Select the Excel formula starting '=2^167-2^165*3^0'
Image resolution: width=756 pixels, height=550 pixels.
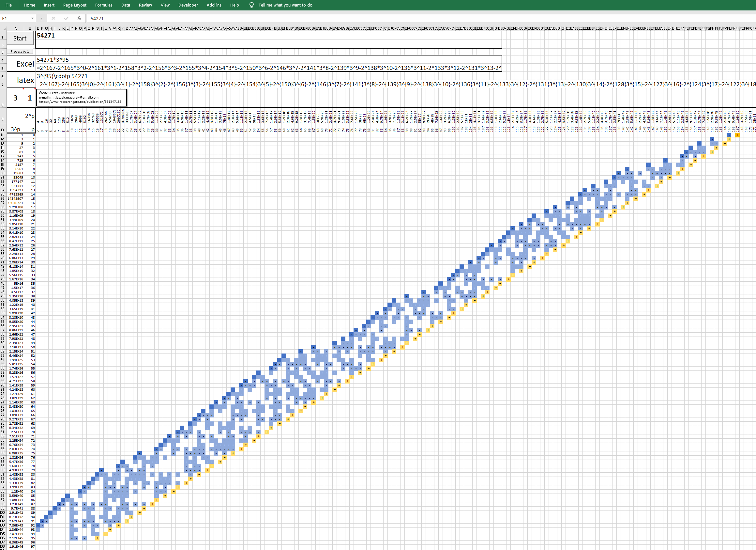click(269, 68)
